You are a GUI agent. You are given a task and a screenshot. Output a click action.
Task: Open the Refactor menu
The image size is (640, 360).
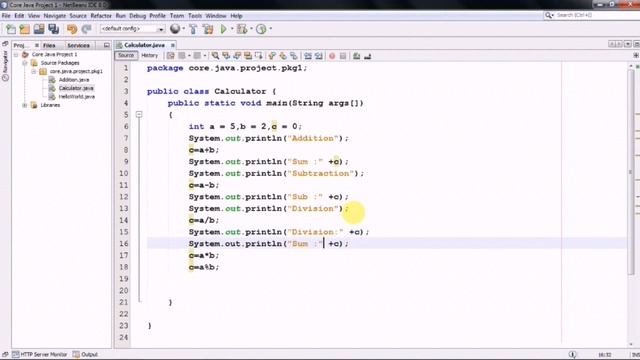(x=101, y=16)
